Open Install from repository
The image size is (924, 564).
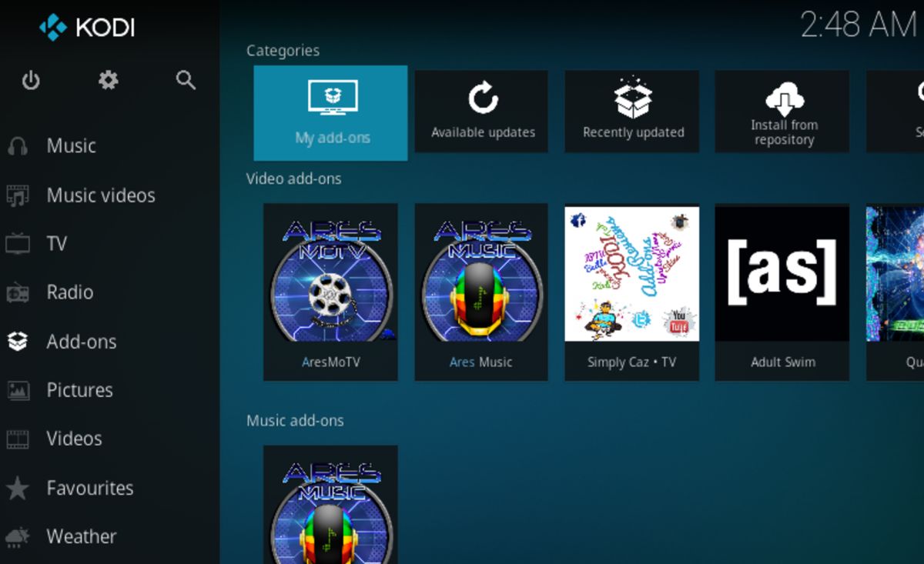[x=782, y=112]
